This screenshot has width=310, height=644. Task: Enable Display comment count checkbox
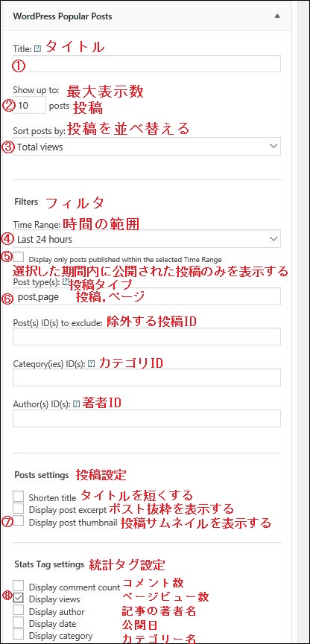(x=19, y=586)
